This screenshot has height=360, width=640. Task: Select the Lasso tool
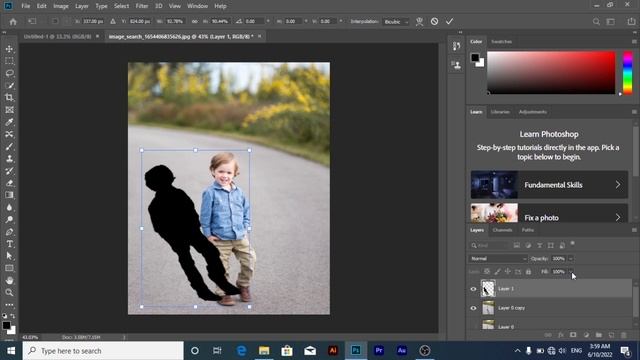[x=9, y=73]
